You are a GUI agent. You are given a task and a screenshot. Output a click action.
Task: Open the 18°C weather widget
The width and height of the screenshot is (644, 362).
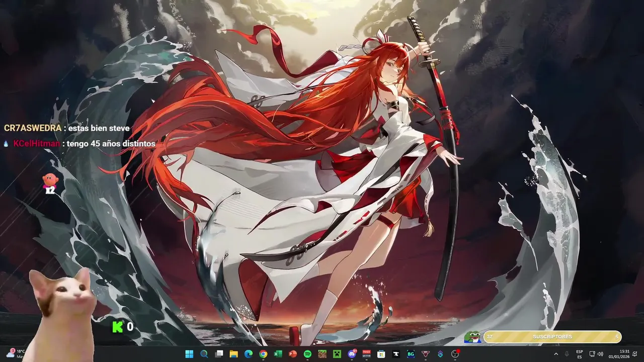point(15,353)
